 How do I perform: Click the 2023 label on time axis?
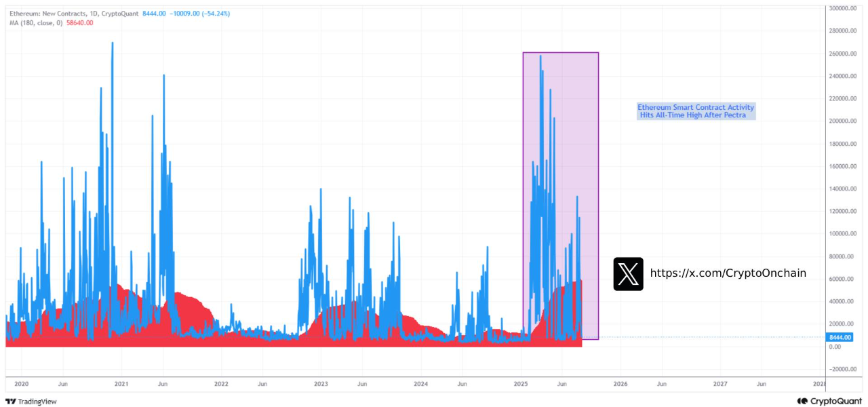(321, 384)
